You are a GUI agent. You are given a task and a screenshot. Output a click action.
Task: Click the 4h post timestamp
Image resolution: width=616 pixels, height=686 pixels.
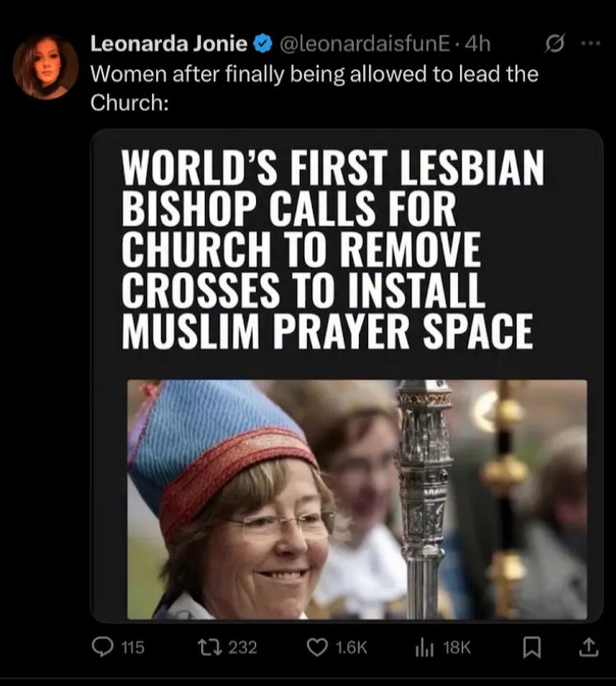point(478,44)
